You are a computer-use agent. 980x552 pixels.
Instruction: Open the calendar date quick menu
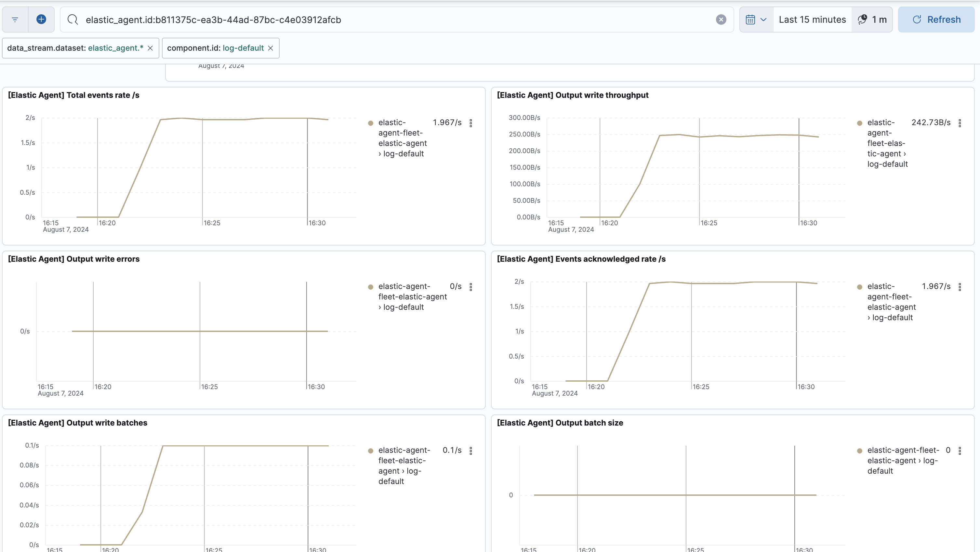[756, 20]
